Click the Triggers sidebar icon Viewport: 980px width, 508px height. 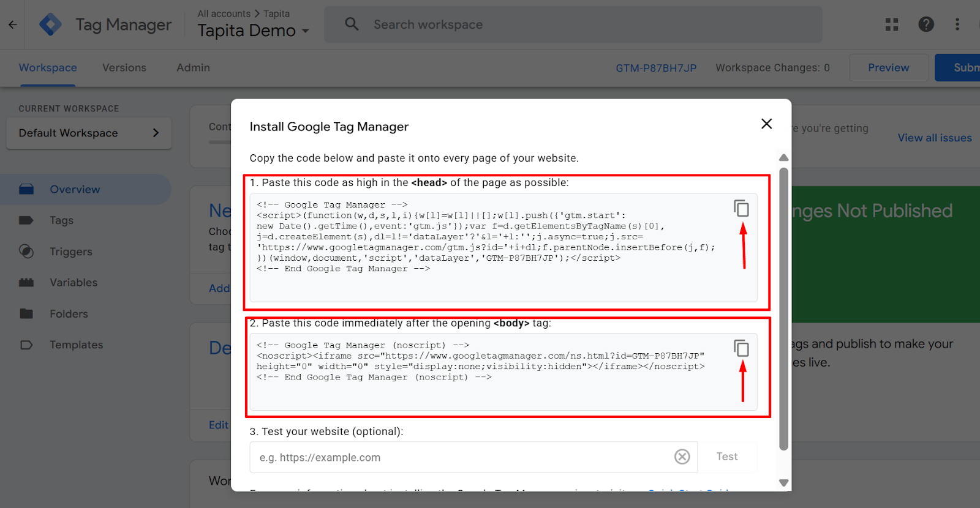point(26,251)
